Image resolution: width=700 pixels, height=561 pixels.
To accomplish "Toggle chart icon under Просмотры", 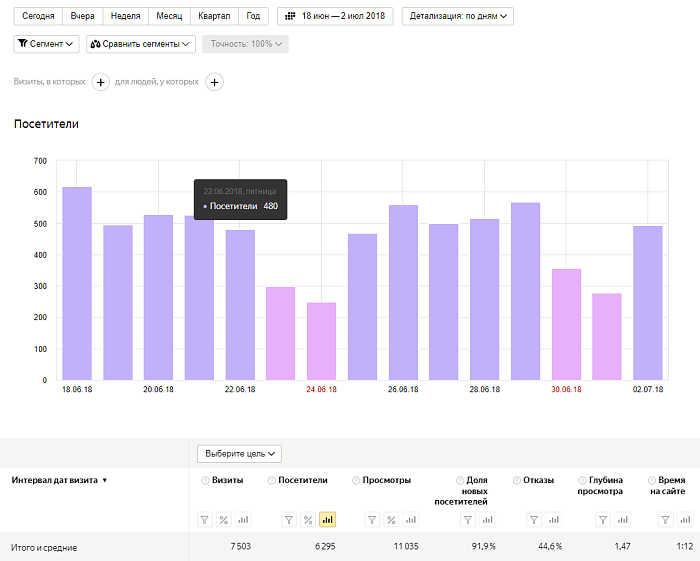I will tap(411, 520).
